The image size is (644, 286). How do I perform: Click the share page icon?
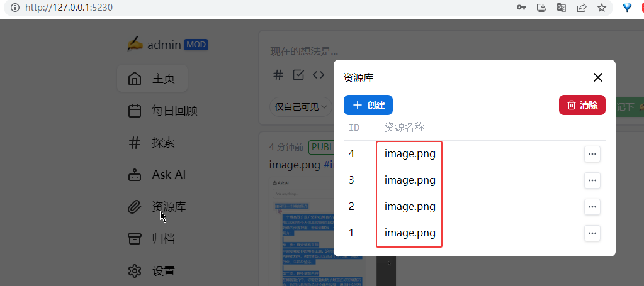pos(582,8)
